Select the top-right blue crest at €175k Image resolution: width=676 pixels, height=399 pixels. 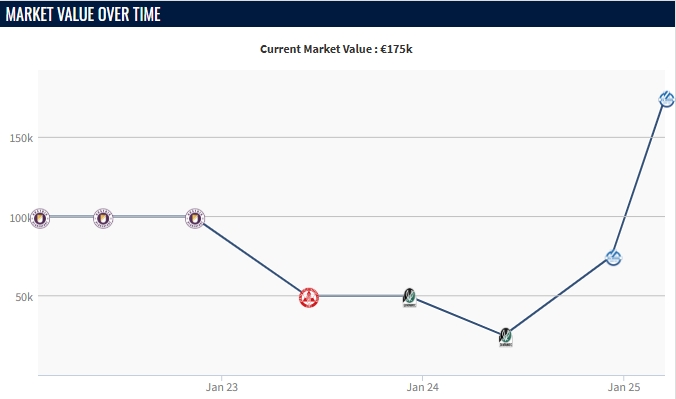click(x=667, y=99)
